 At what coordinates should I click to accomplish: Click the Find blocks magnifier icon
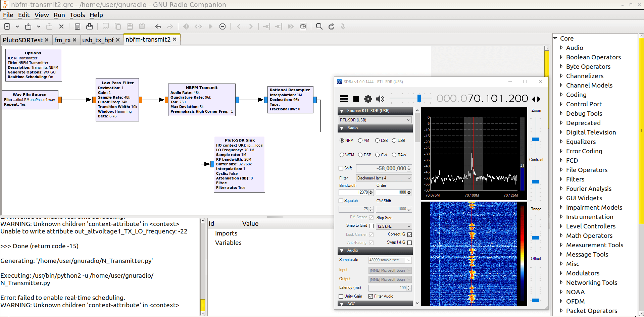[x=319, y=27]
